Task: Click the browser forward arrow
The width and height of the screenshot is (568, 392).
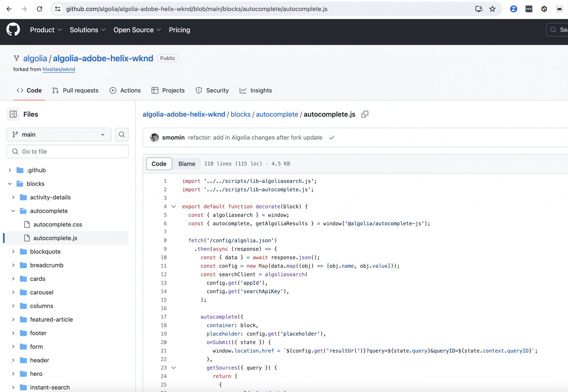Action: point(24,9)
